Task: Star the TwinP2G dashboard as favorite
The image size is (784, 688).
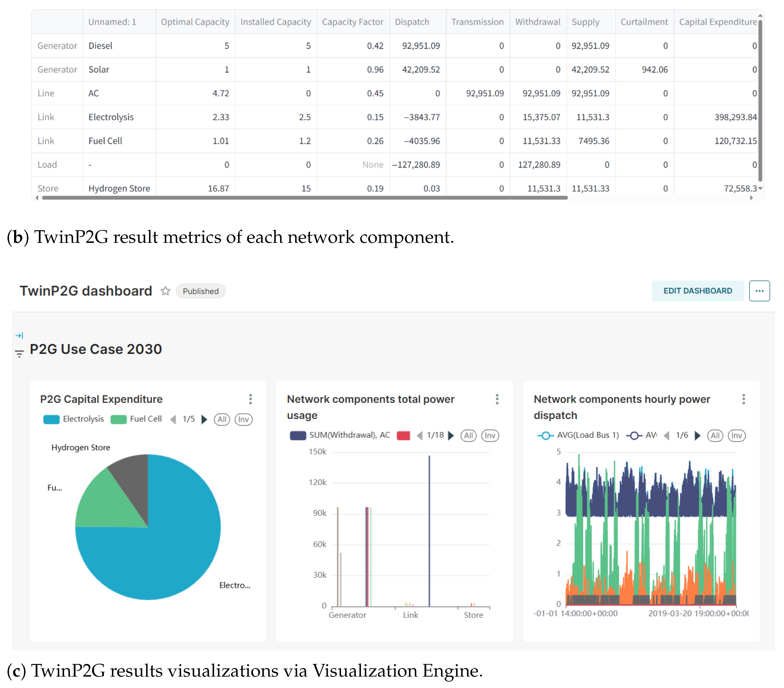Action: click(x=165, y=291)
